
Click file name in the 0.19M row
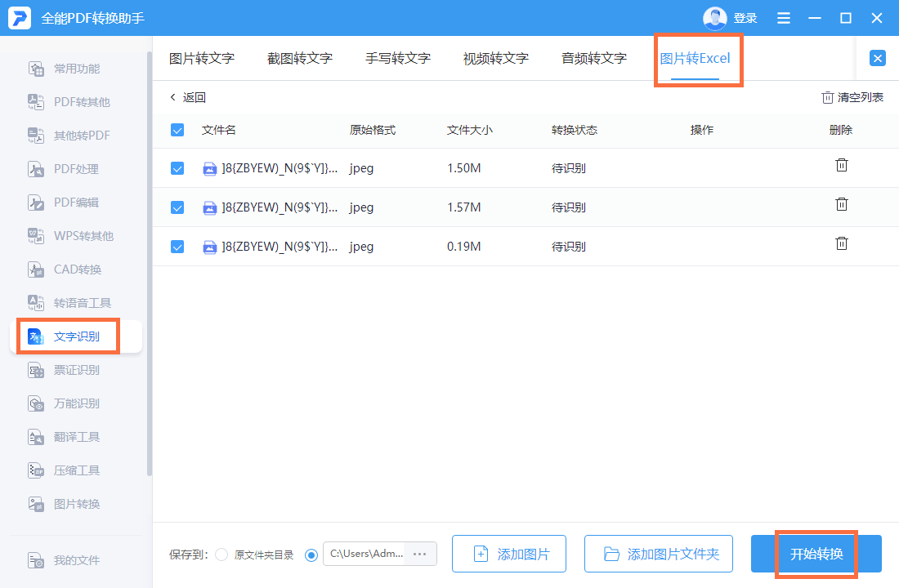280,247
